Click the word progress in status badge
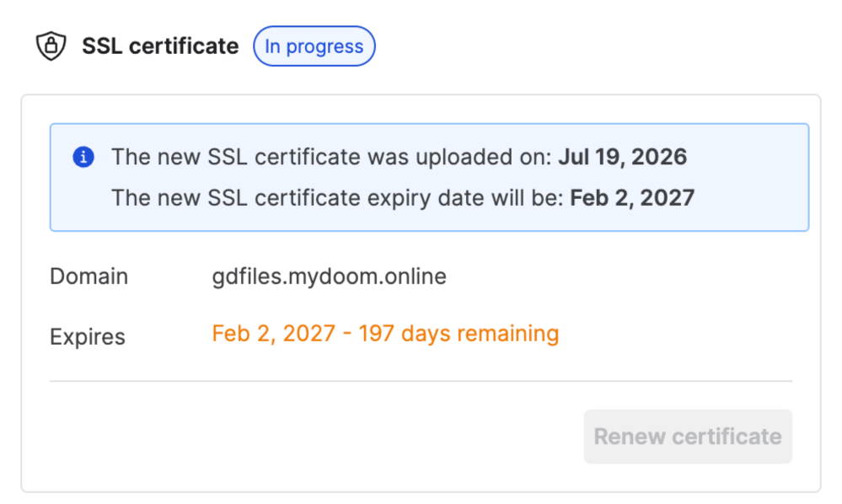The image size is (842, 504). tap(324, 47)
